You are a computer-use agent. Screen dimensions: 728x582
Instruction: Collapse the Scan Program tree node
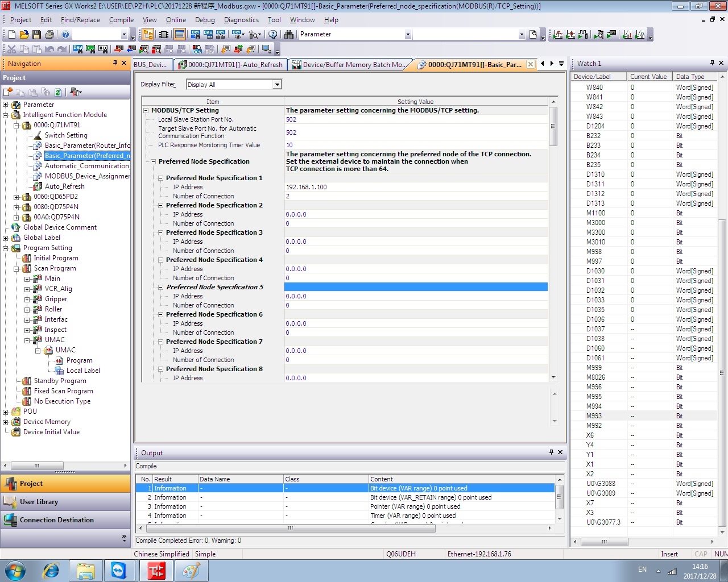pos(16,268)
